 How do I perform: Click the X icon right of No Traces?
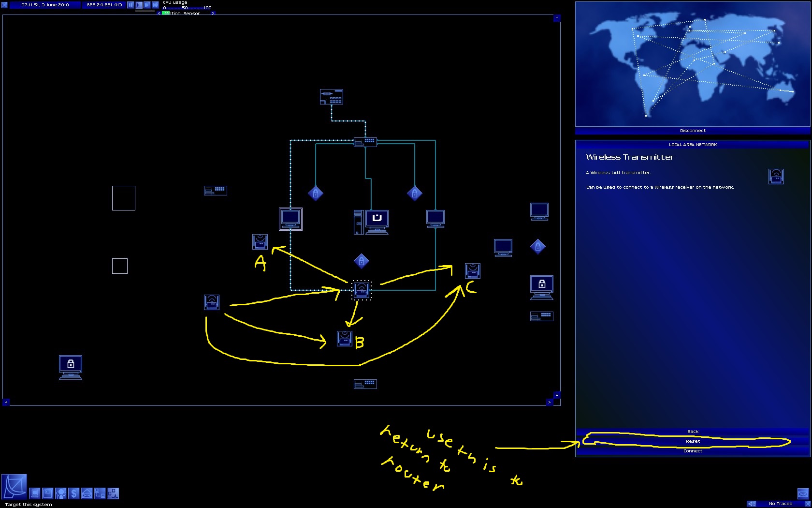tap(807, 504)
